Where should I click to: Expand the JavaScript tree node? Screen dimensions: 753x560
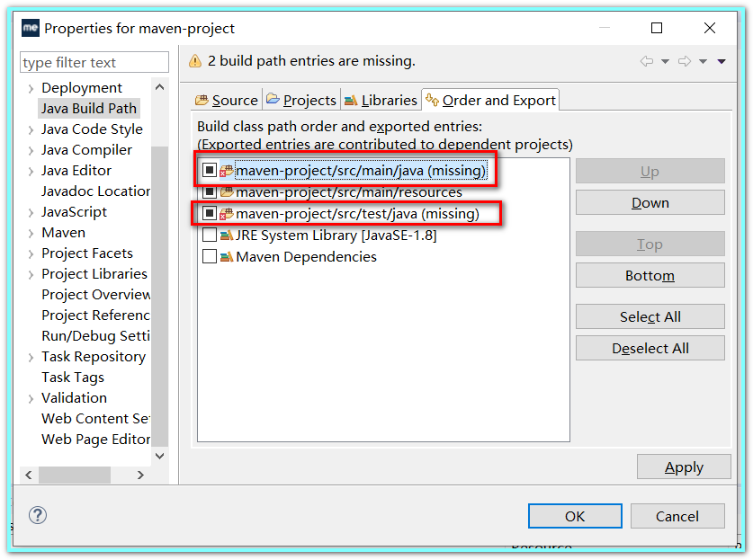pyautogui.click(x=31, y=212)
